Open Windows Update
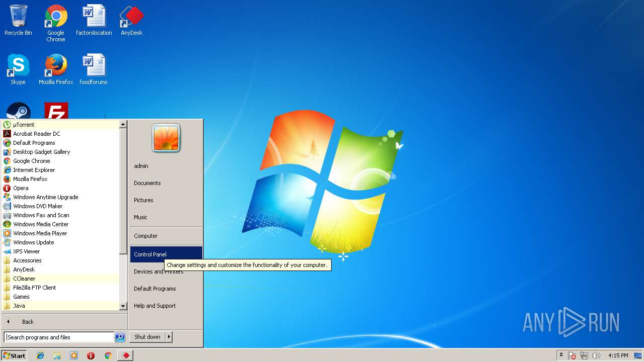This screenshot has width=644, height=362. [60, 242]
